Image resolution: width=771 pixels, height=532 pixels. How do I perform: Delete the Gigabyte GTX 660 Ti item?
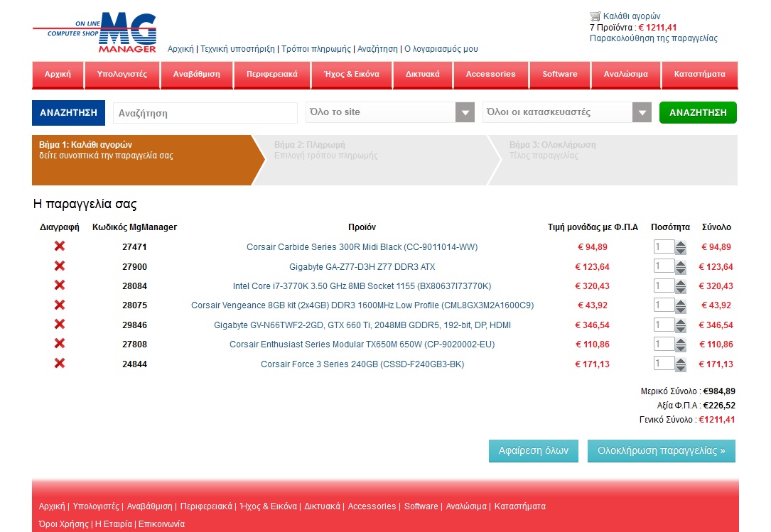click(x=60, y=324)
